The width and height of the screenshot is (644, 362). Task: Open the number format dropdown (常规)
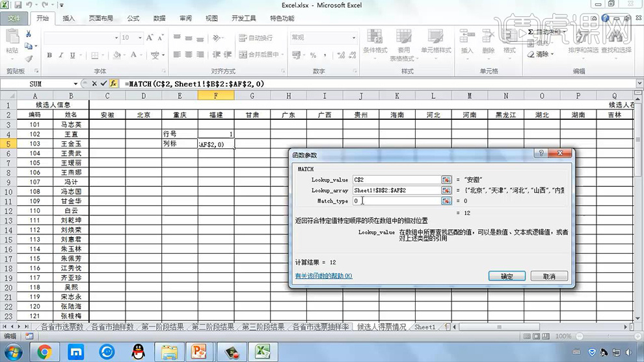tap(354, 37)
